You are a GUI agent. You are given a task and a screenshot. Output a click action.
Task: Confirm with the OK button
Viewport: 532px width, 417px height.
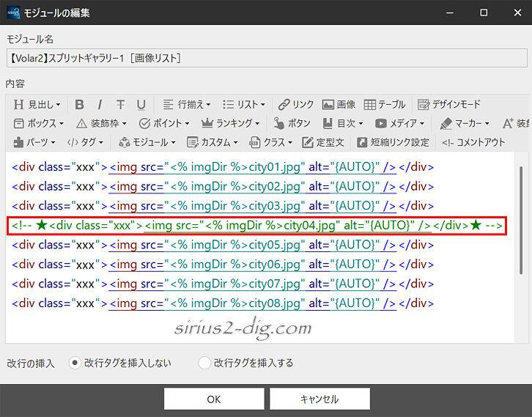pos(214,399)
